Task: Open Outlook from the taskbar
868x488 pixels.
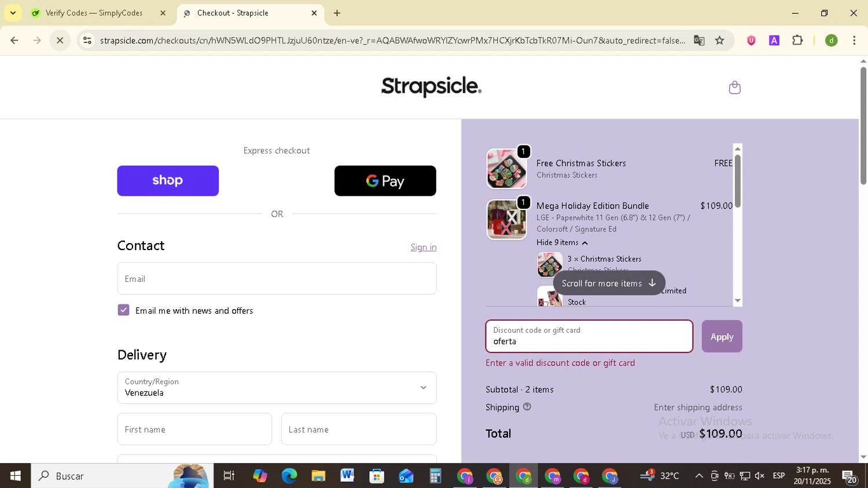Action: [406, 476]
